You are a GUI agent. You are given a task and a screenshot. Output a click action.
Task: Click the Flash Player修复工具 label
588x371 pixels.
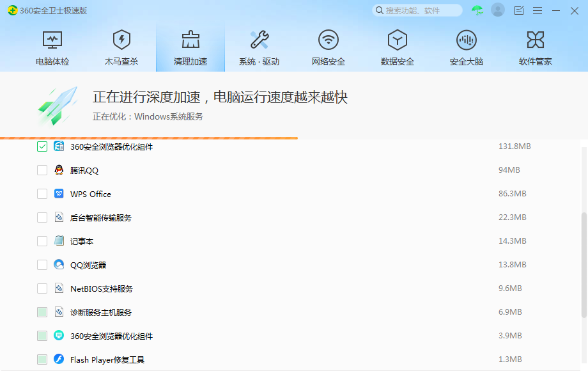(x=107, y=359)
